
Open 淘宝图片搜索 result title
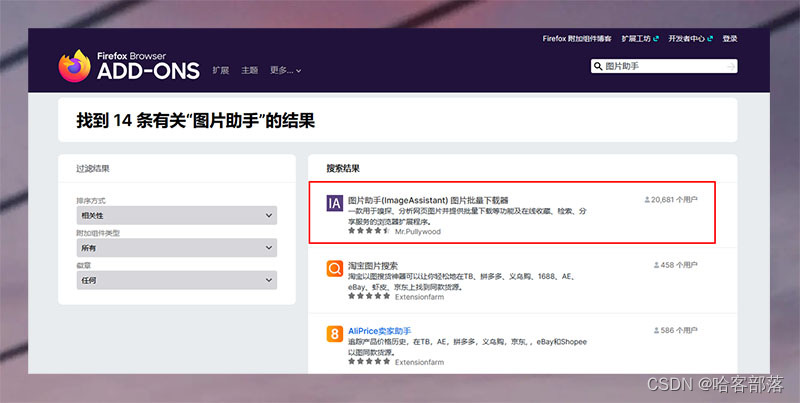click(373, 266)
